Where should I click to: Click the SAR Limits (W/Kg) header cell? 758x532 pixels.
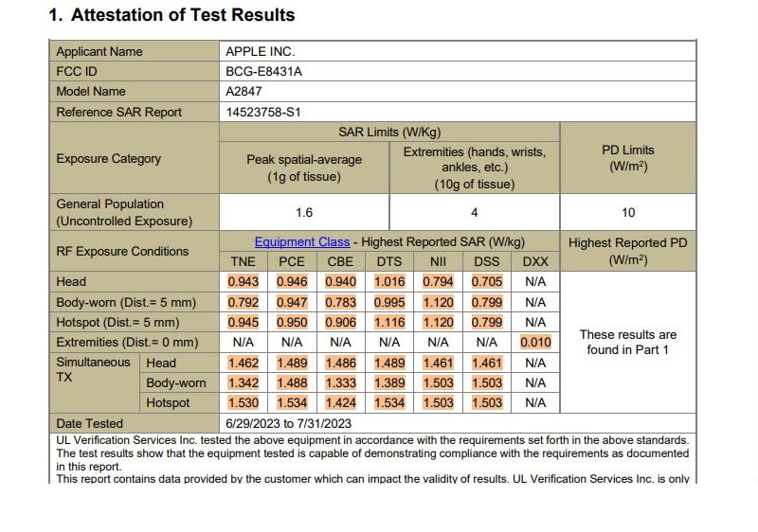[389, 133]
